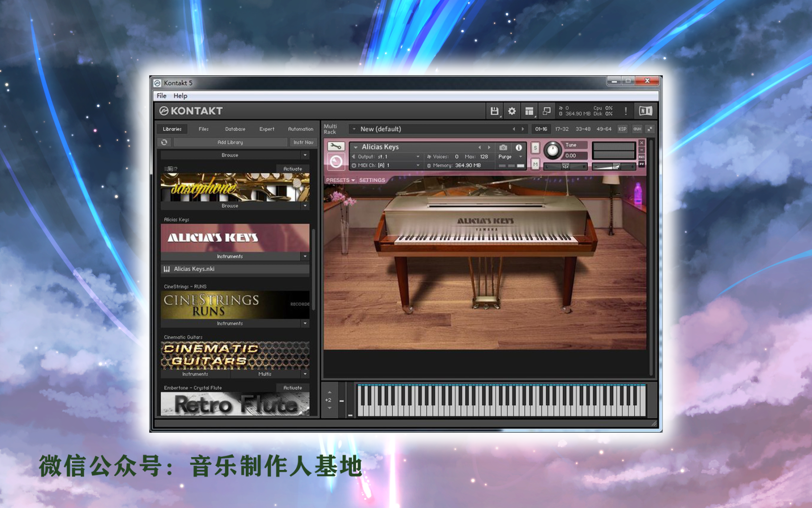Image resolution: width=812 pixels, height=508 pixels.
Task: Show rack page 33-48
Action: (583, 129)
